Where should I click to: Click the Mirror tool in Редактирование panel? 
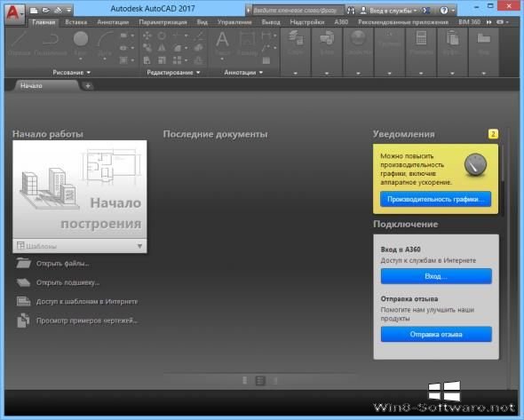click(x=162, y=48)
